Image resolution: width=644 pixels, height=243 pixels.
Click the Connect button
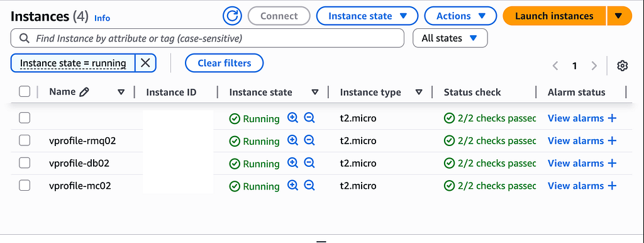click(279, 16)
